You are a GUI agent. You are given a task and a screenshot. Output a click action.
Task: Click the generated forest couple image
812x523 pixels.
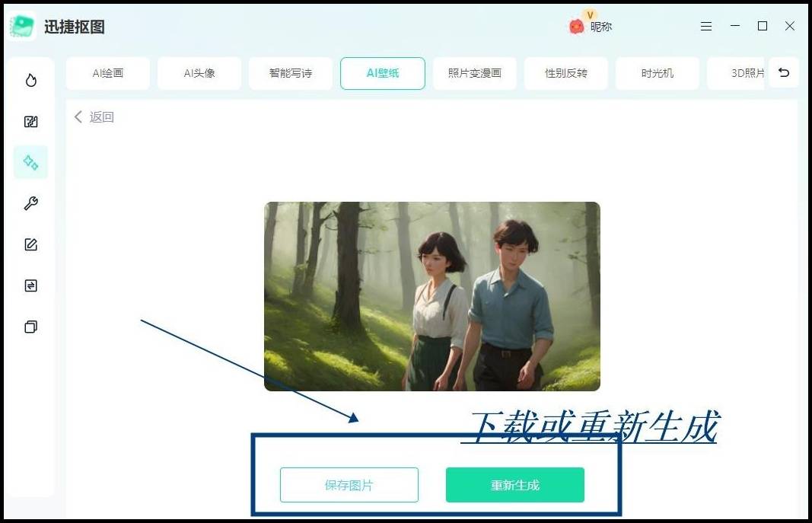[431, 296]
